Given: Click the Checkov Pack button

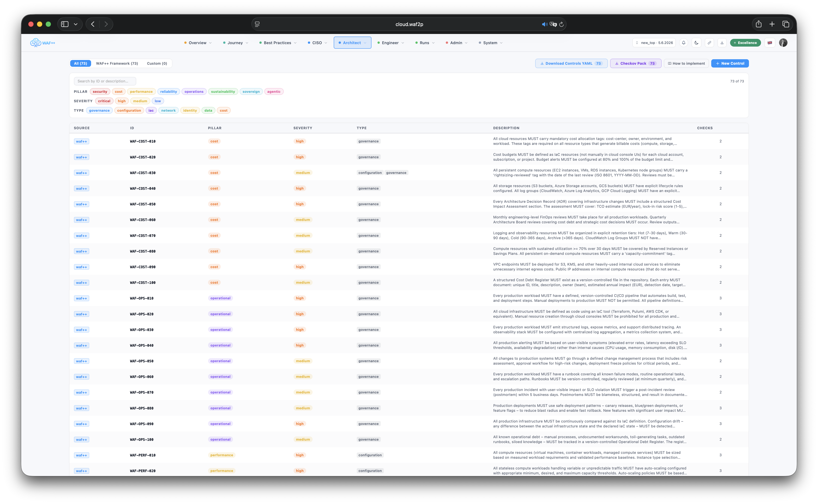Looking at the screenshot, I should (x=635, y=63).
